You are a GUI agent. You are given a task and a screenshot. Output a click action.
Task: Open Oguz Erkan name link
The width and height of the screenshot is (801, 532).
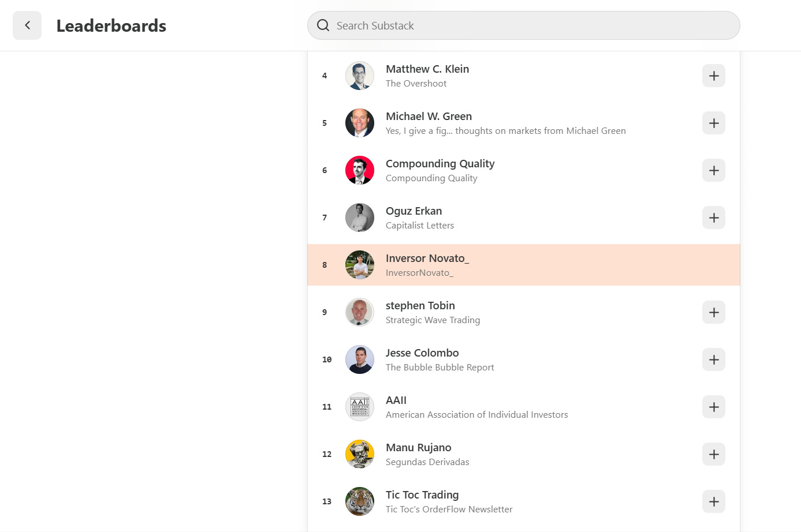(413, 211)
